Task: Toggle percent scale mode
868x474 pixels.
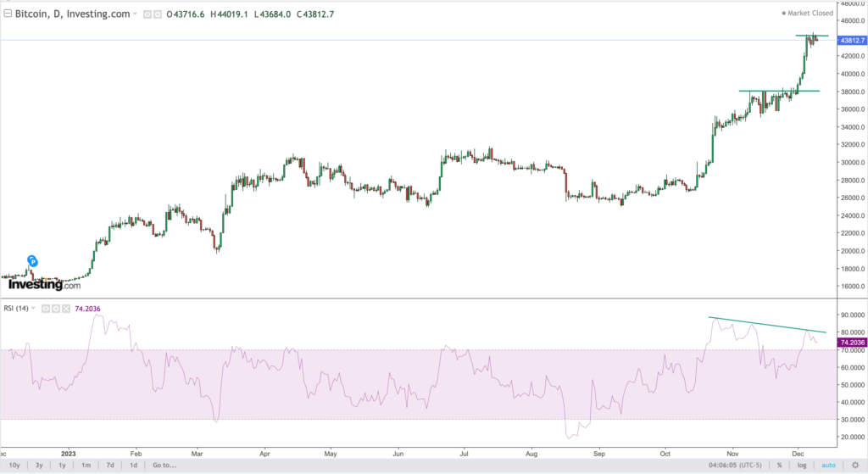Action: (779, 465)
